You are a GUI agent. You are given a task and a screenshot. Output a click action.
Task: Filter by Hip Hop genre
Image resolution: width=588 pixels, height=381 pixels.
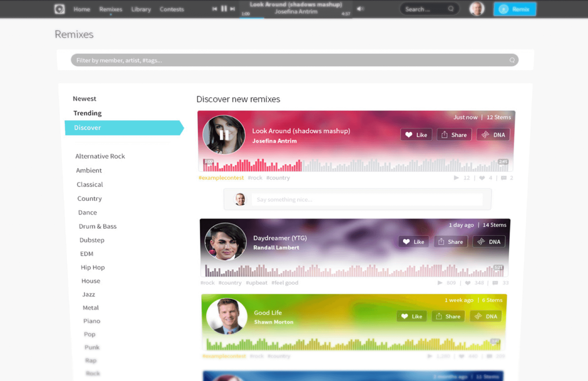(93, 268)
